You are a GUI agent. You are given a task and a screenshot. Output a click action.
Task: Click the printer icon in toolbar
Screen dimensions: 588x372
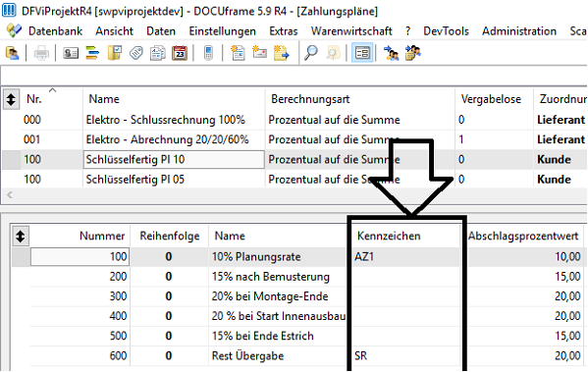coord(41,53)
